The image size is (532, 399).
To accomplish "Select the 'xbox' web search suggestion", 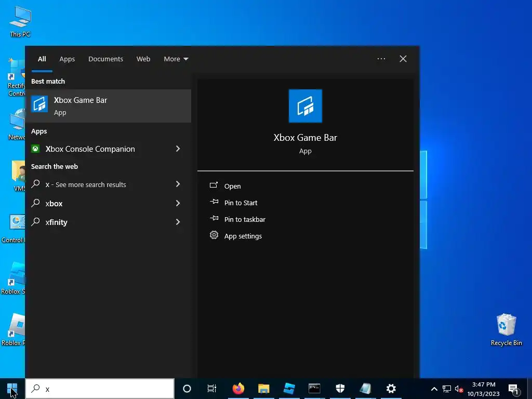I will pos(108,203).
